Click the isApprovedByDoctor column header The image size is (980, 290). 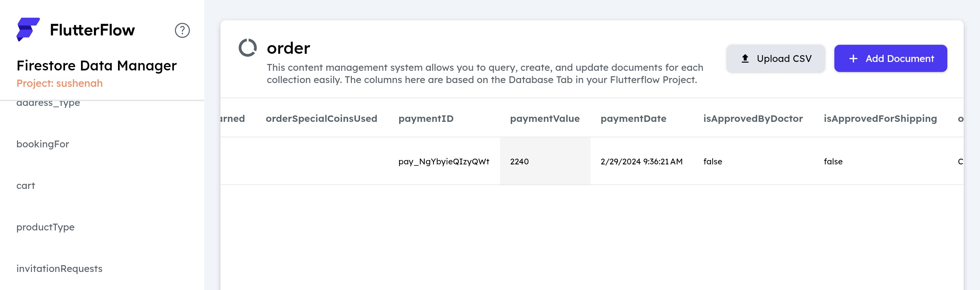[x=752, y=119]
